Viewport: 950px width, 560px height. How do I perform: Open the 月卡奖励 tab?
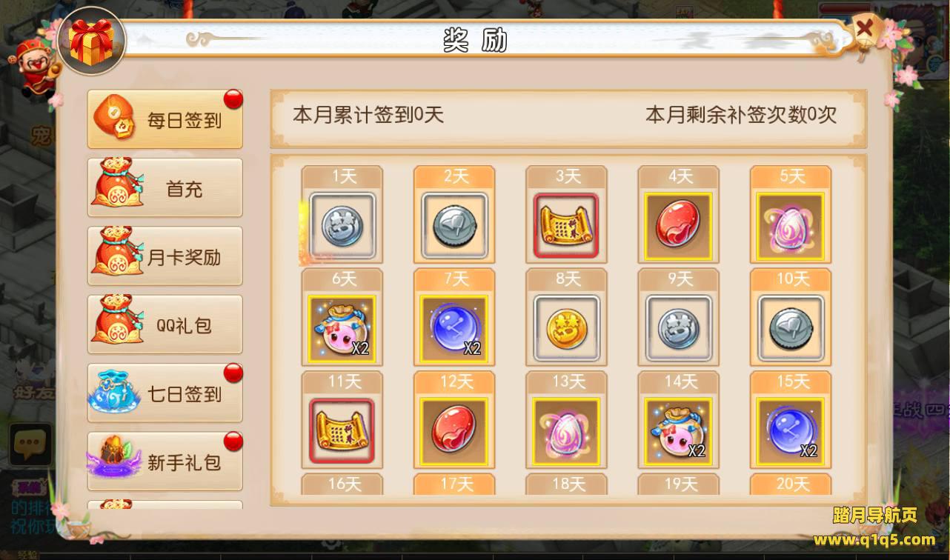pos(165,256)
